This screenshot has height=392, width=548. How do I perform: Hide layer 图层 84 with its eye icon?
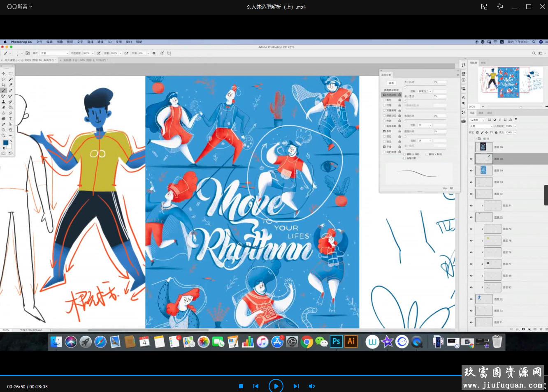[471, 171]
